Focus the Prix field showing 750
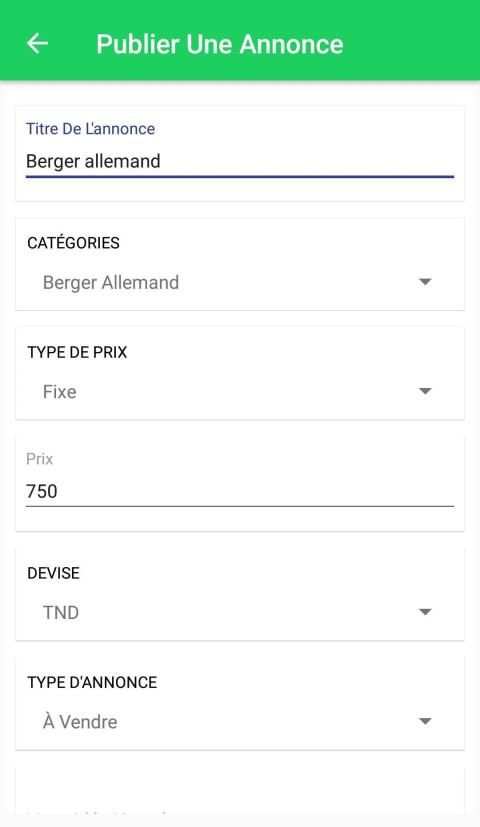This screenshot has width=480, height=827. [239, 491]
